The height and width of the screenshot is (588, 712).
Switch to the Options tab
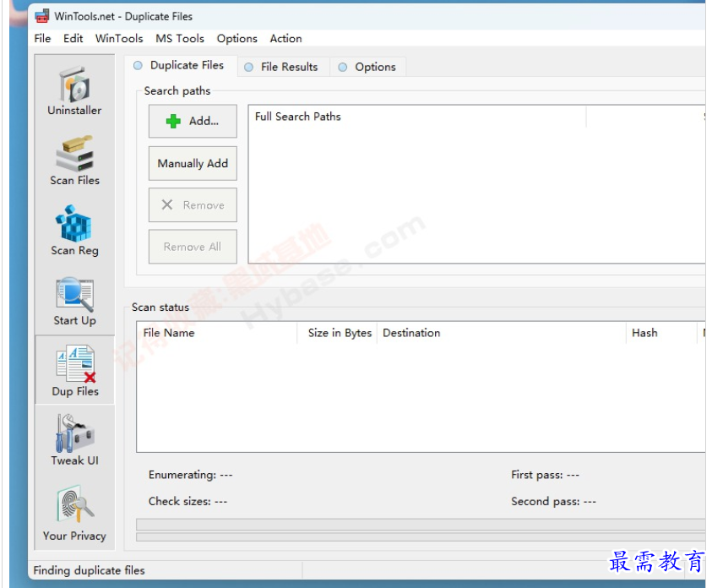(x=367, y=68)
